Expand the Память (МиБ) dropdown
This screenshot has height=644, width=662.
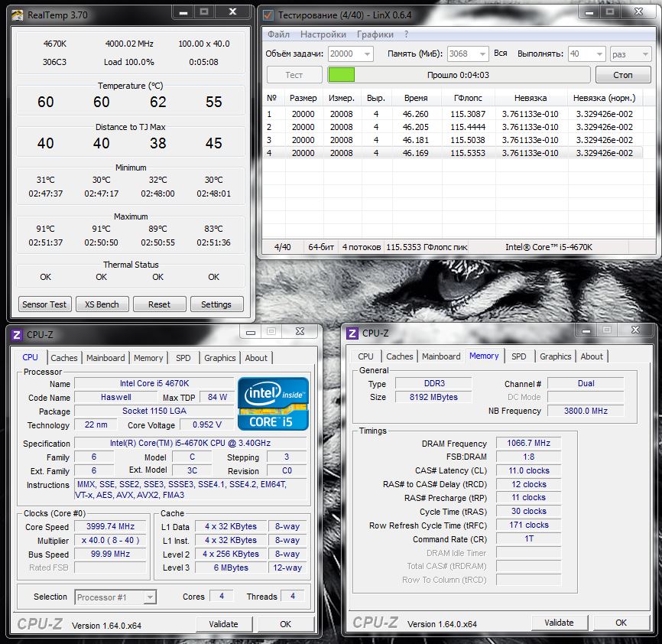(x=482, y=54)
